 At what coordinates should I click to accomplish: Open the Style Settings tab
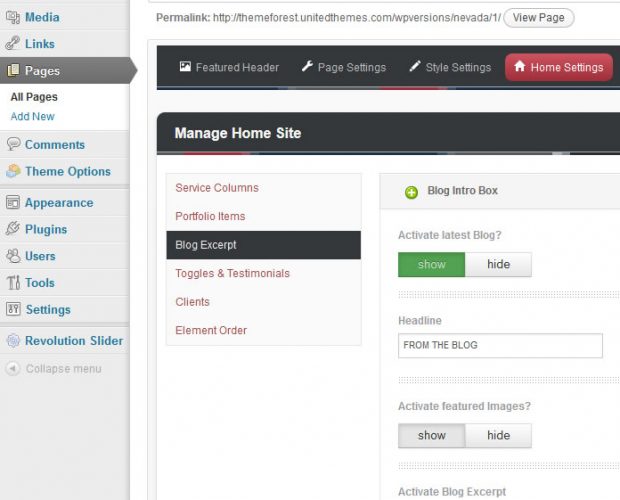pos(449,67)
